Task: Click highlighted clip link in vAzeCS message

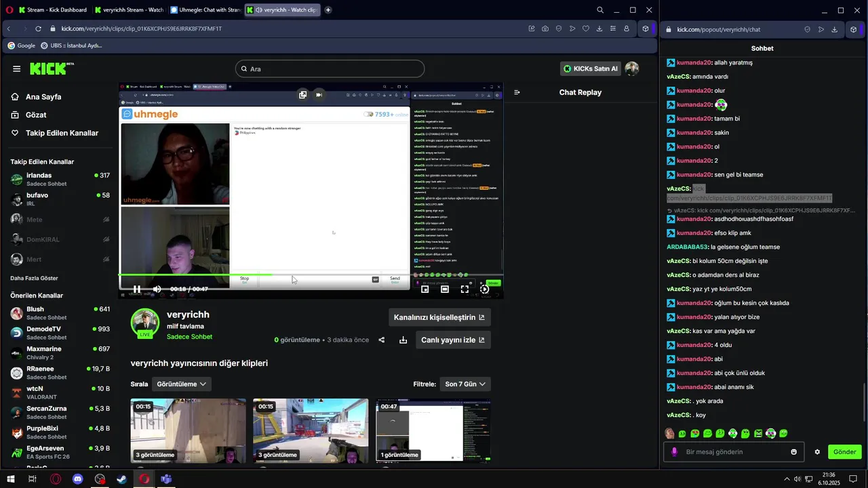Action: coord(749,193)
